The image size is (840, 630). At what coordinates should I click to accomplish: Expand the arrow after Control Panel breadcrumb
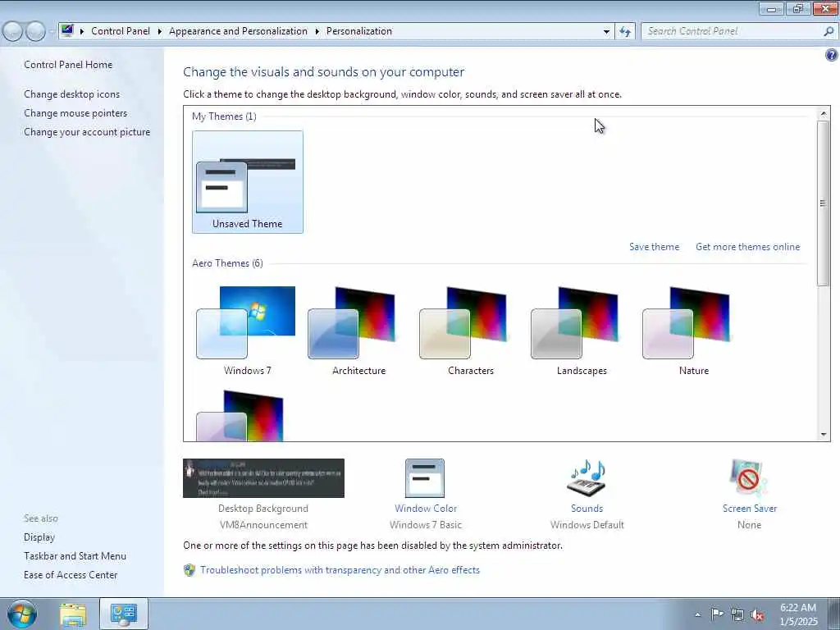(x=160, y=31)
